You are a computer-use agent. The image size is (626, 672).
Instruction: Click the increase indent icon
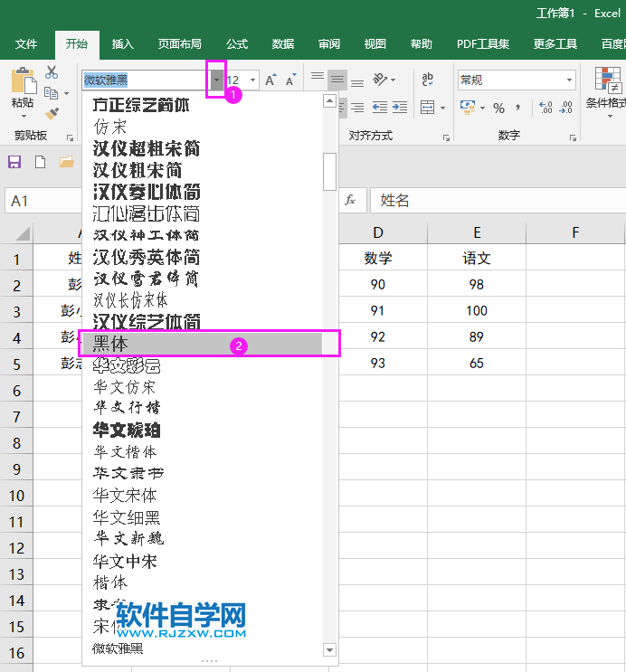(x=400, y=107)
